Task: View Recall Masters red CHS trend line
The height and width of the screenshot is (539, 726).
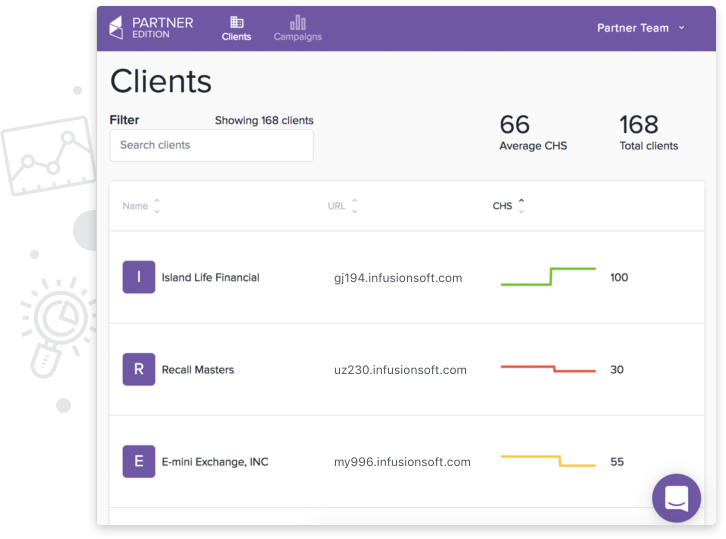Action: (548, 369)
